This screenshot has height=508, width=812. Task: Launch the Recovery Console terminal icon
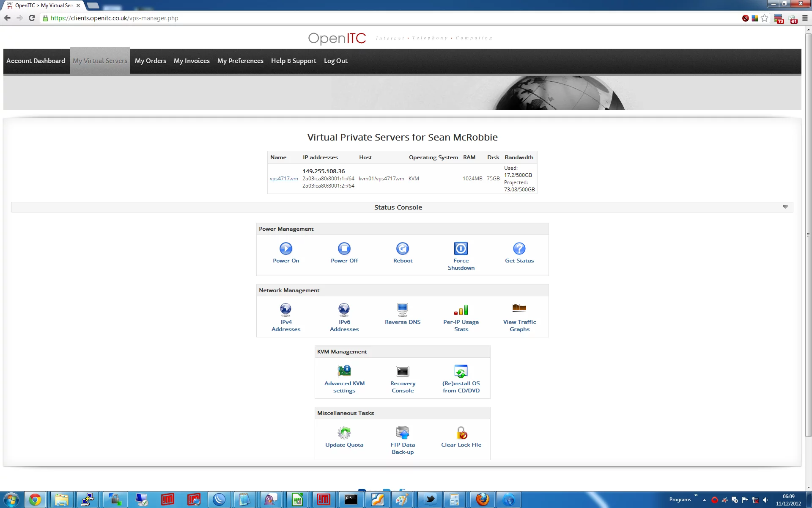(x=403, y=371)
